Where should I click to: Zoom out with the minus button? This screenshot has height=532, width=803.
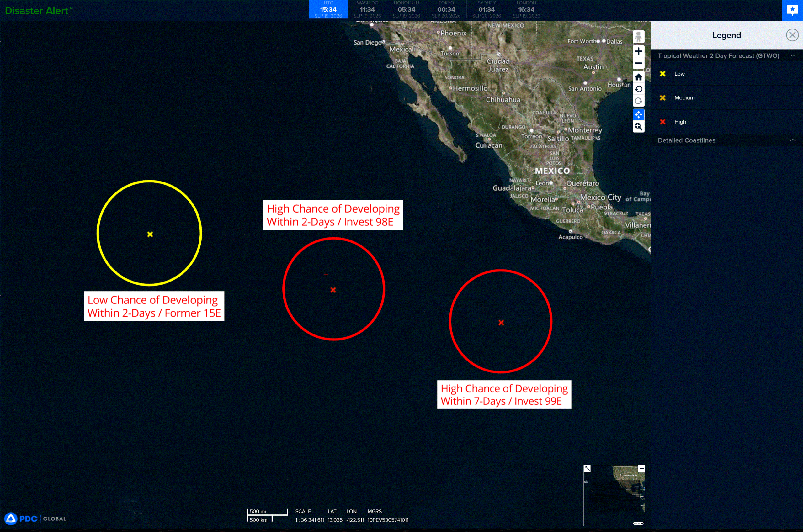(638, 63)
